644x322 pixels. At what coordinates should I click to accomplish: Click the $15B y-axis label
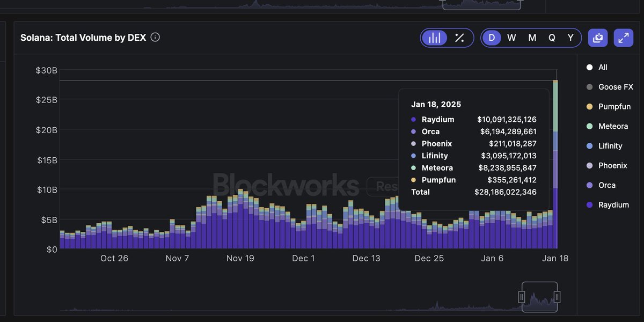[x=47, y=160]
